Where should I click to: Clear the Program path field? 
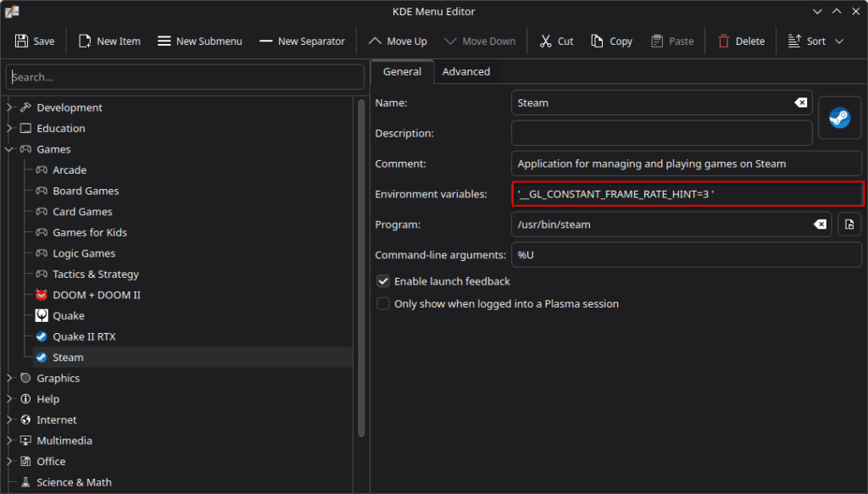coord(820,224)
